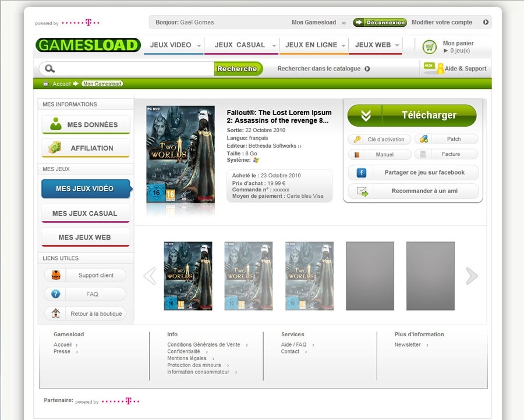This screenshot has width=524, height=420.
Task: Click the Facture document icon
Action: pyautogui.click(x=423, y=154)
